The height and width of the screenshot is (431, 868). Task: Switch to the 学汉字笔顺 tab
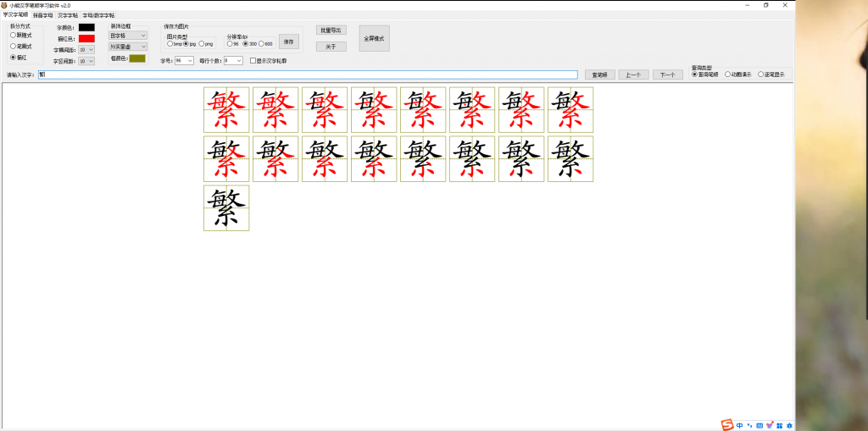click(15, 15)
